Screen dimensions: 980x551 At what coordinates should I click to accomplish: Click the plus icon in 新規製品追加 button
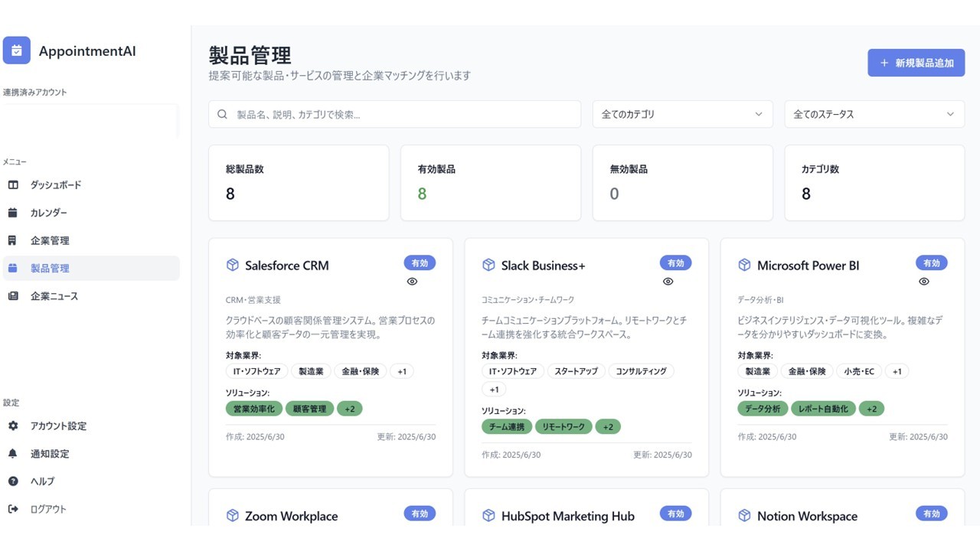click(884, 63)
